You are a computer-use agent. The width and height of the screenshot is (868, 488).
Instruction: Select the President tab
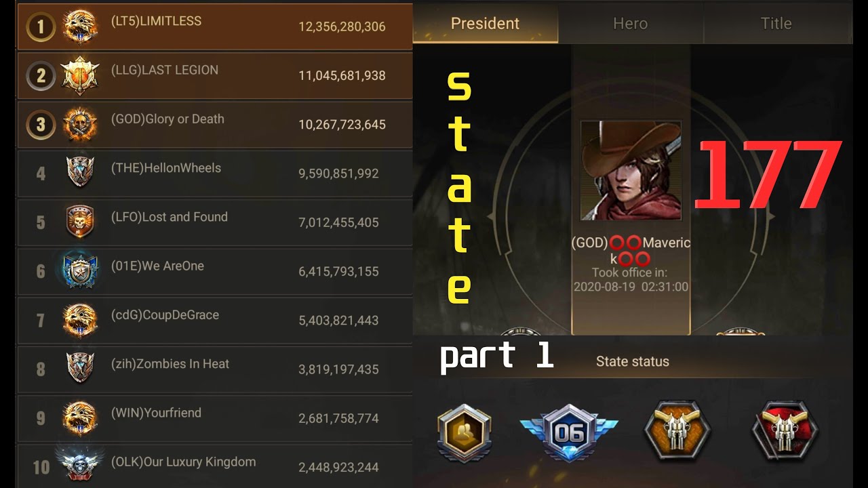click(x=485, y=24)
